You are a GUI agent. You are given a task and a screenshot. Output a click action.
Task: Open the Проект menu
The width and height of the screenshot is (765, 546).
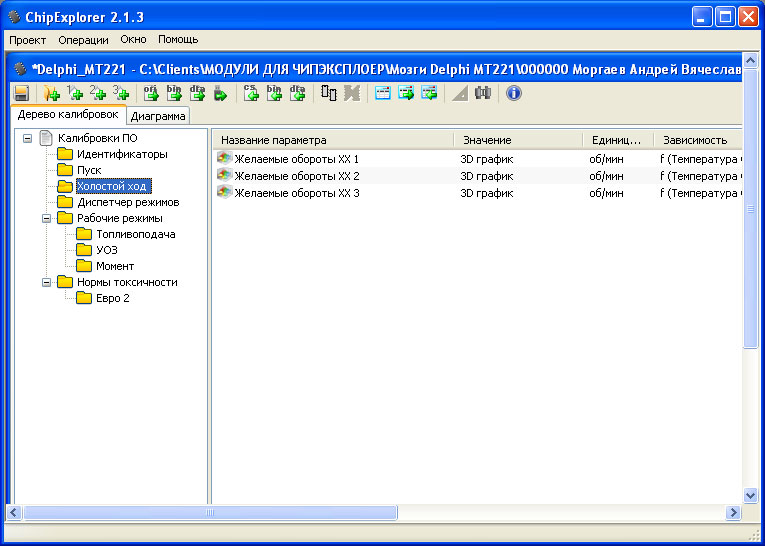click(28, 40)
